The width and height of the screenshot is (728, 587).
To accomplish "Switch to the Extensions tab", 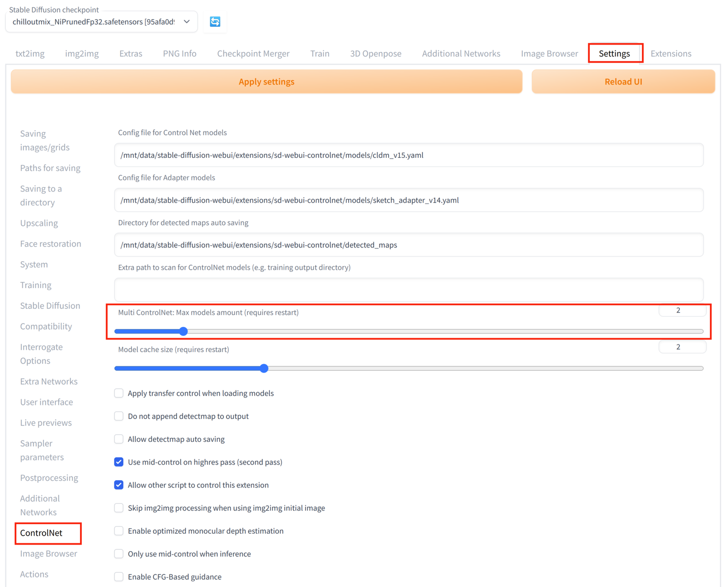I will [671, 53].
